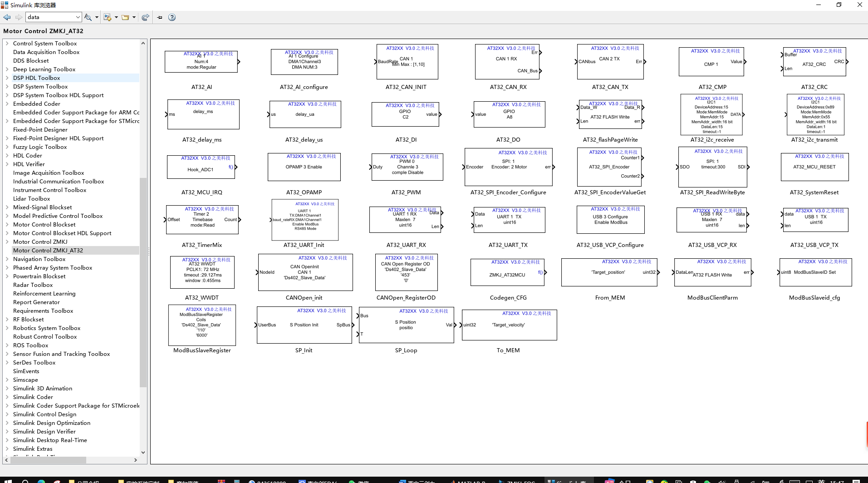Expand Embedded Coder tree node
The width and height of the screenshot is (868, 483).
coord(7,104)
